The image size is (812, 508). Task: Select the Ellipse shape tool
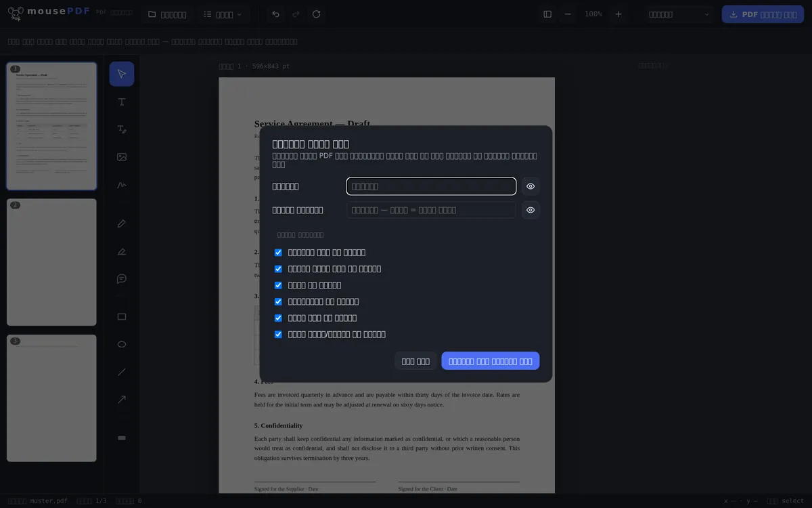pos(122,344)
